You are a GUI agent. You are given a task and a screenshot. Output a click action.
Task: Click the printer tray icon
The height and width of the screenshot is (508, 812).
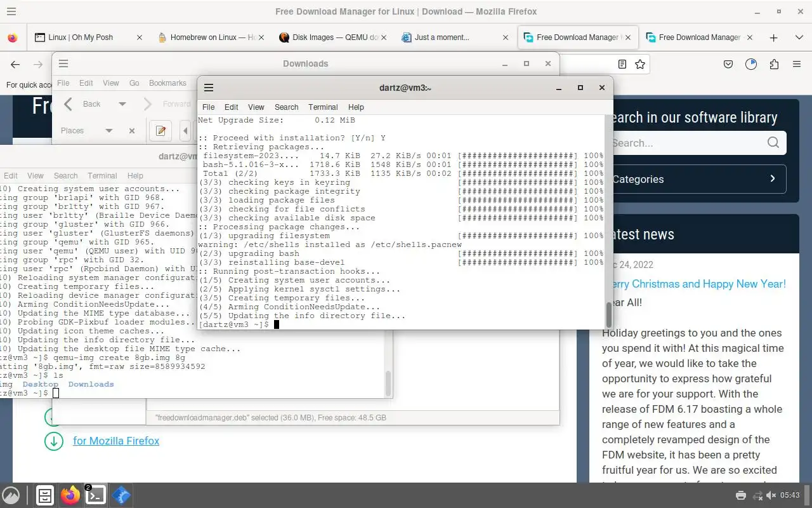pos(740,495)
